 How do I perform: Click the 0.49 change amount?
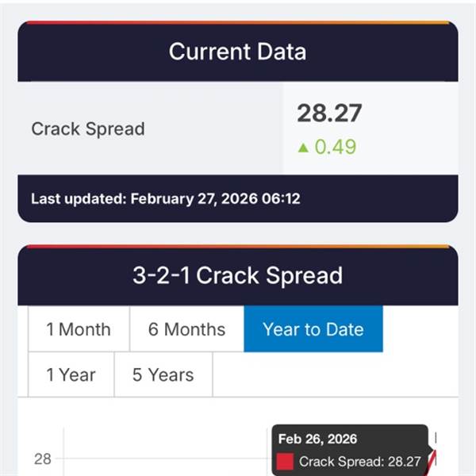tap(336, 147)
